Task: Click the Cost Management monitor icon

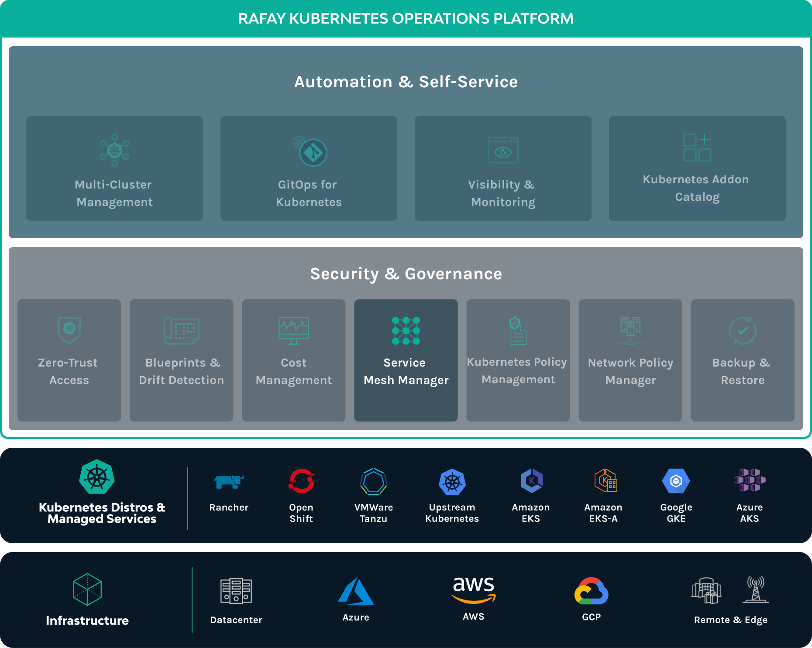Action: [x=294, y=330]
